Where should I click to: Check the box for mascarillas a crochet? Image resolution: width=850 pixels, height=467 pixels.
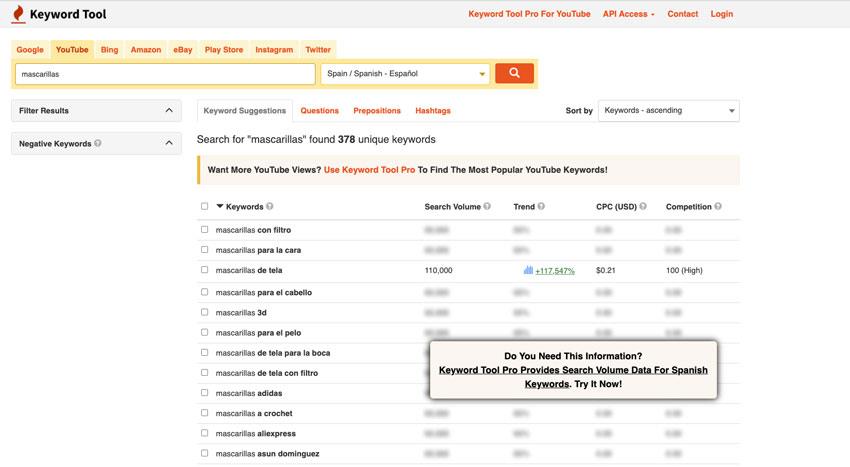coord(204,413)
